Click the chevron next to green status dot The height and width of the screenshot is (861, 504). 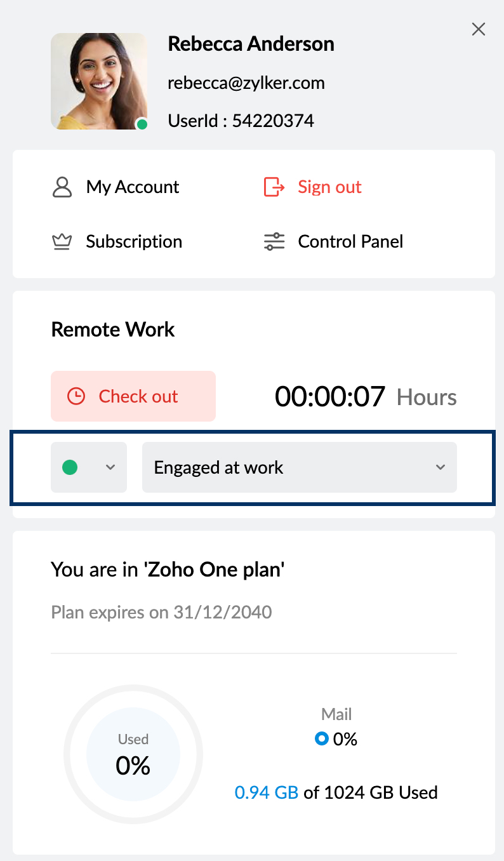click(x=110, y=467)
